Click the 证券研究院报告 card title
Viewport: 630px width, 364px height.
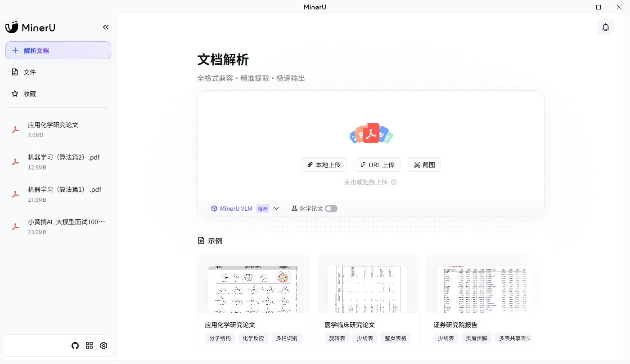(x=455, y=325)
